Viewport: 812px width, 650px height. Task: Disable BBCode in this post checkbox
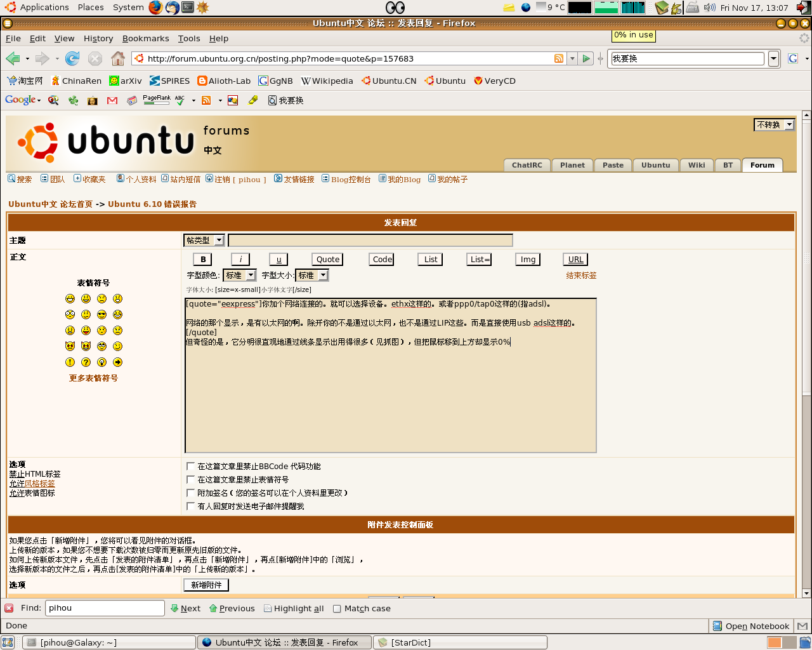click(x=190, y=466)
